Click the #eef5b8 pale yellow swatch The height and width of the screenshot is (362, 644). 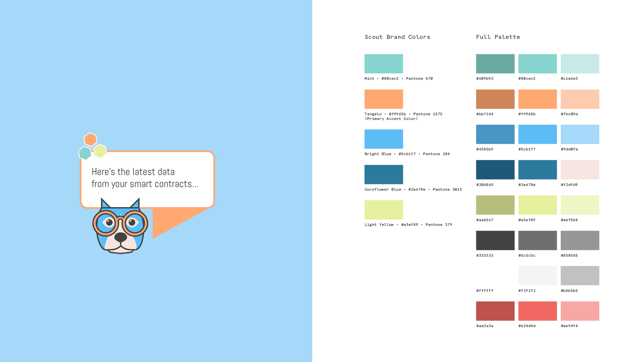pos(580,205)
